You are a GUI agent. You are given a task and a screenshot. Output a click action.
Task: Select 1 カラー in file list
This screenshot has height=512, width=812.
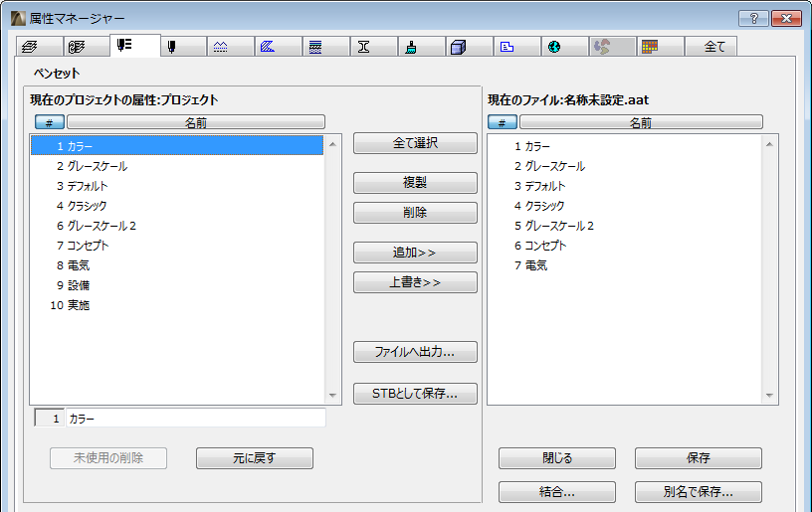tap(625, 146)
